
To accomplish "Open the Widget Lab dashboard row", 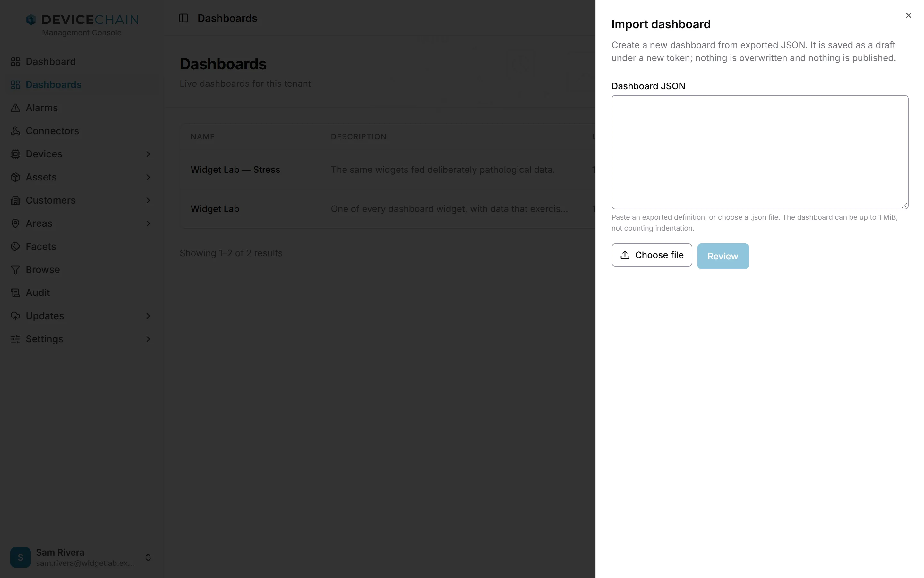I will (215, 209).
